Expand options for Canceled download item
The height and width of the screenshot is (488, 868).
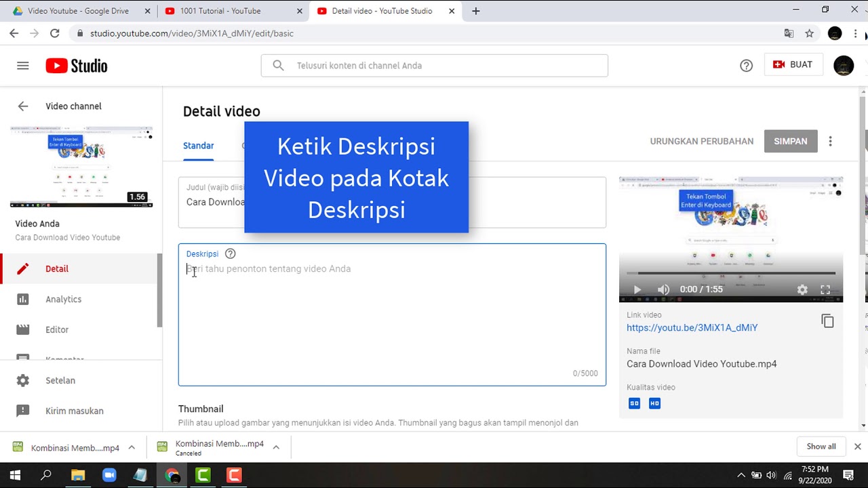click(276, 447)
